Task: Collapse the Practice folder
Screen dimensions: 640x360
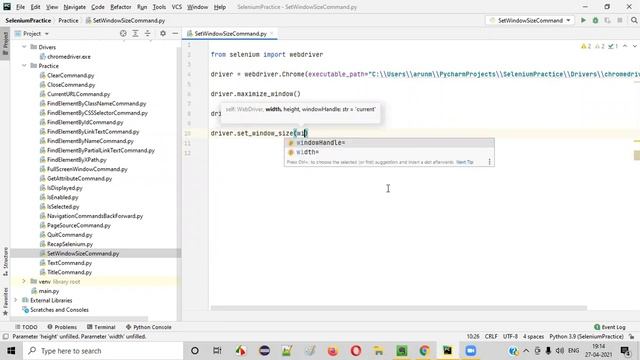Action: coord(24,66)
